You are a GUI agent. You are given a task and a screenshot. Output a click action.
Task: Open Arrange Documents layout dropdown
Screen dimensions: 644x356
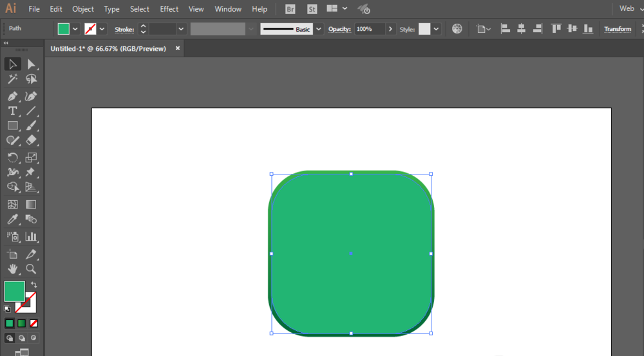tap(337, 8)
